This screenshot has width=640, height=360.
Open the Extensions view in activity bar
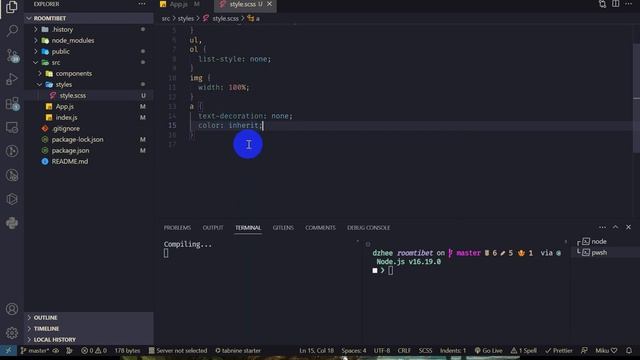click(x=12, y=104)
